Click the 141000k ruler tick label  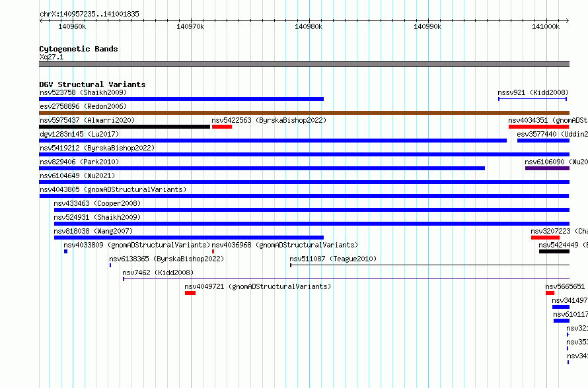click(x=546, y=26)
